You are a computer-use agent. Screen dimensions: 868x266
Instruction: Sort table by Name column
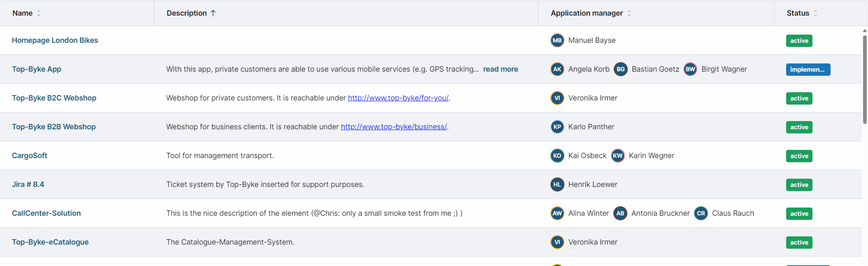click(39, 13)
